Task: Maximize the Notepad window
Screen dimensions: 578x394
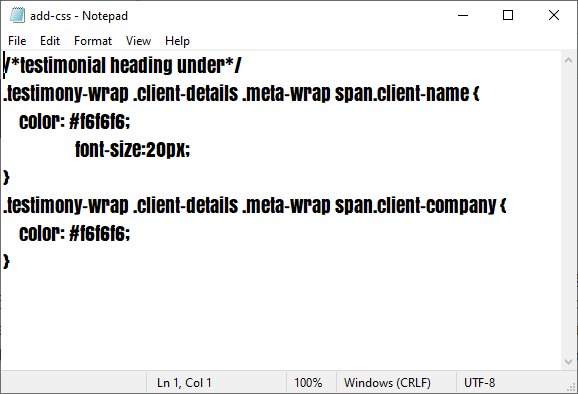Action: [508, 15]
